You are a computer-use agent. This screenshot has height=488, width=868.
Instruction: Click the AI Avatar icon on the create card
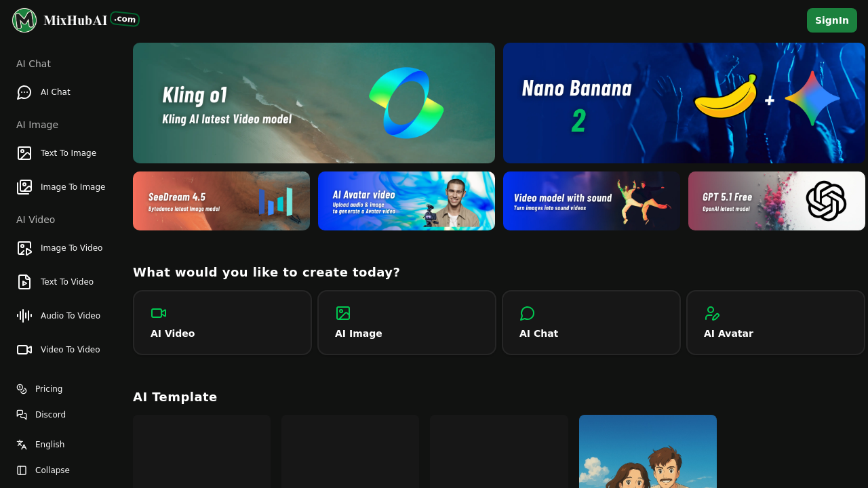(712, 313)
